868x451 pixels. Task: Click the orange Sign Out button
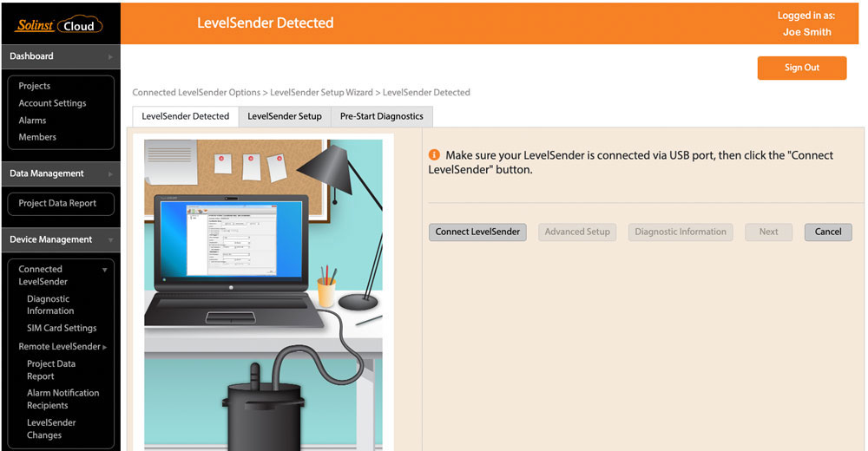click(801, 68)
